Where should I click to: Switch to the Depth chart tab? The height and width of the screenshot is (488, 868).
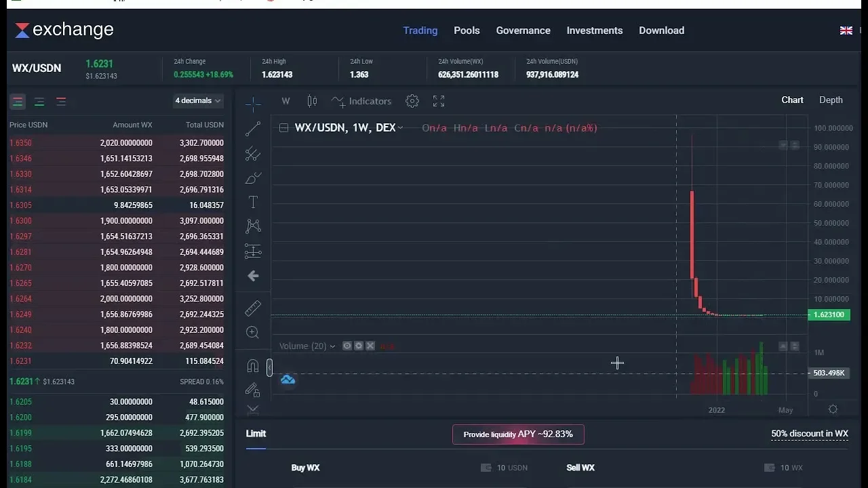point(831,100)
